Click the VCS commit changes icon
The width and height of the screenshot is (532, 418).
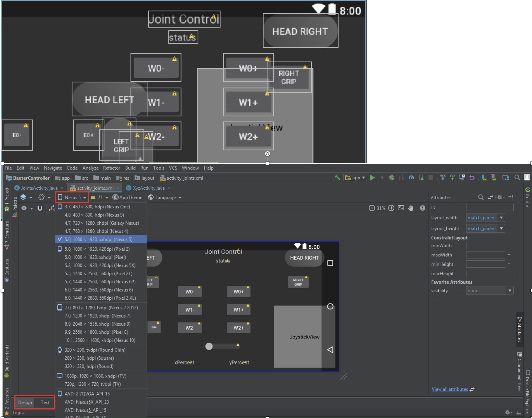[x=452, y=177]
